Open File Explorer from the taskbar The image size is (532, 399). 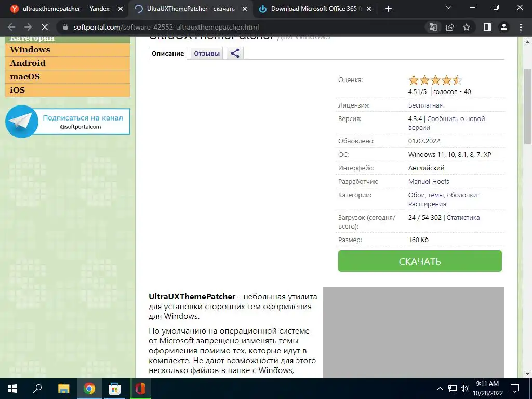click(63, 389)
